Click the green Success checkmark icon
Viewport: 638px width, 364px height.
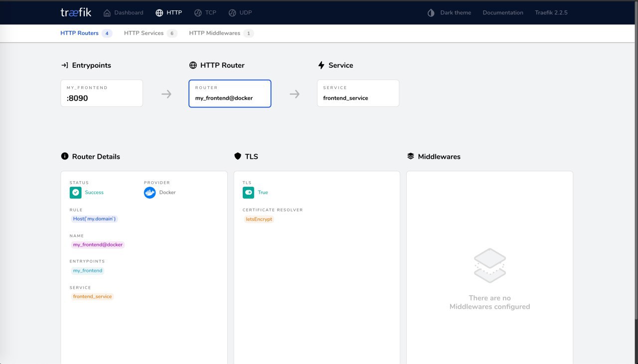coord(75,192)
